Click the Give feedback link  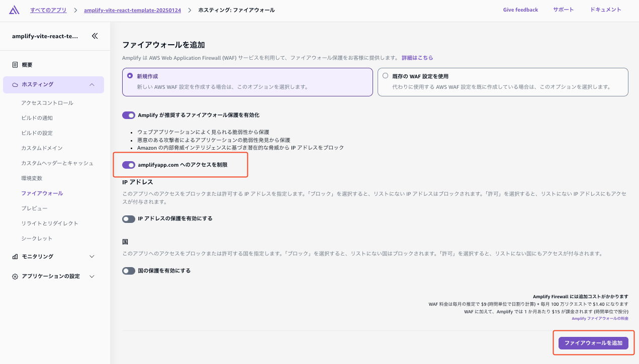point(520,10)
